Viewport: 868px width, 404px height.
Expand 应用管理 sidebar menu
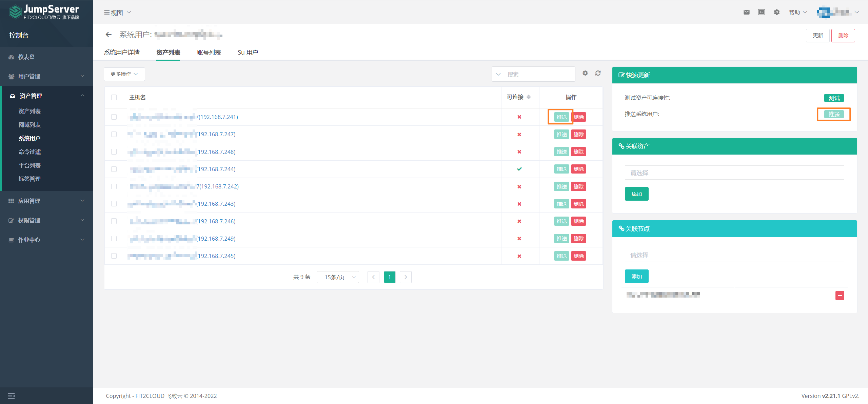(46, 201)
